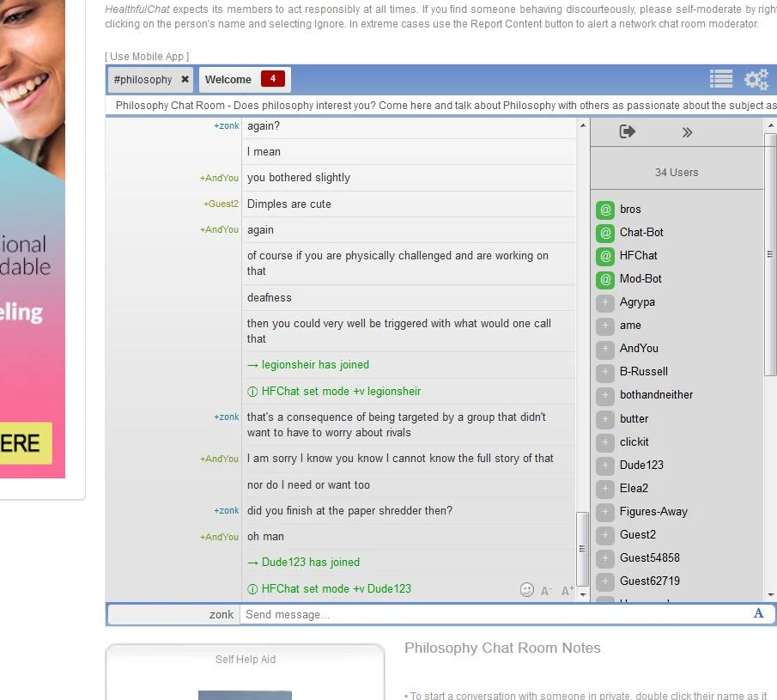777x700 pixels.
Task: Click the voice badge next to ame
Action: click(x=605, y=326)
